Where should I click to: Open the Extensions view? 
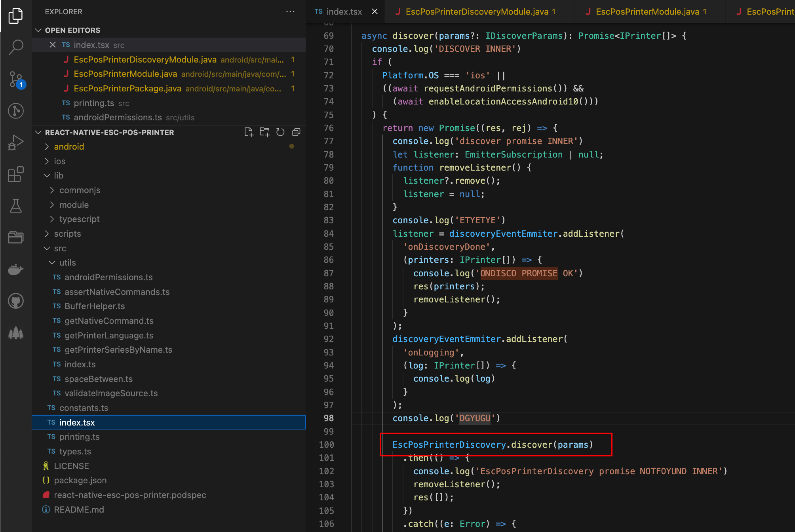coord(16,174)
